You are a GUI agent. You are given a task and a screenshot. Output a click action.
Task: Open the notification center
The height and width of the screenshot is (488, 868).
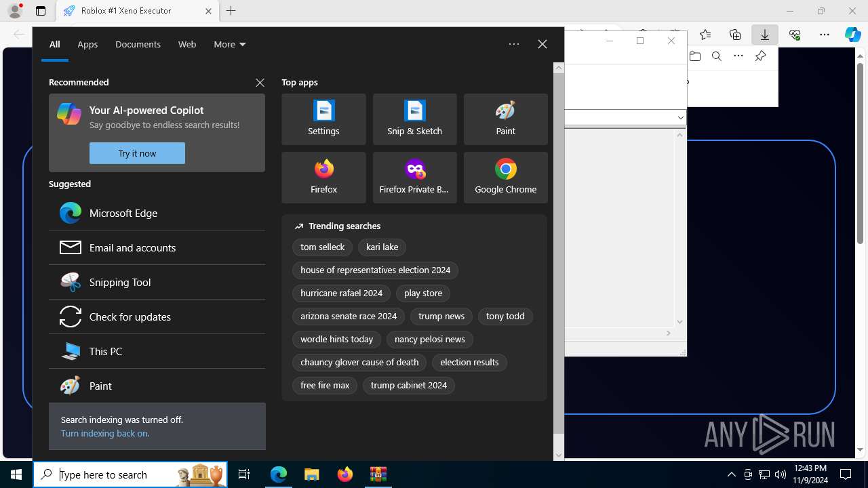[x=846, y=474]
